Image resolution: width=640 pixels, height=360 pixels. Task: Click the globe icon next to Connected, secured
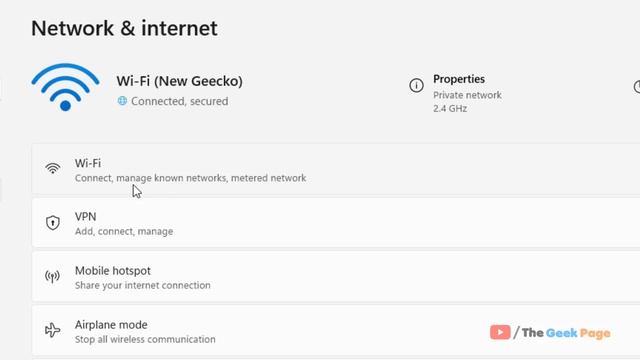click(122, 101)
